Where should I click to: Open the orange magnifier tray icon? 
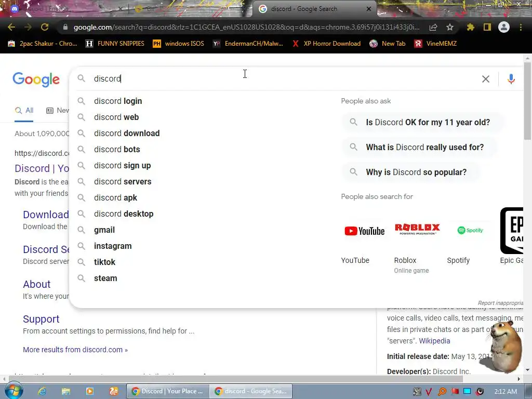[x=442, y=392]
